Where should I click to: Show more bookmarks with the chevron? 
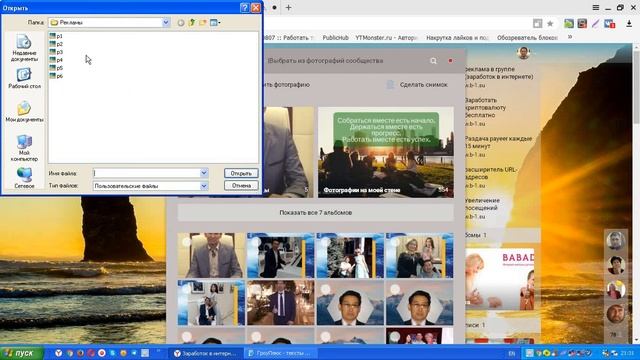[x=570, y=37]
